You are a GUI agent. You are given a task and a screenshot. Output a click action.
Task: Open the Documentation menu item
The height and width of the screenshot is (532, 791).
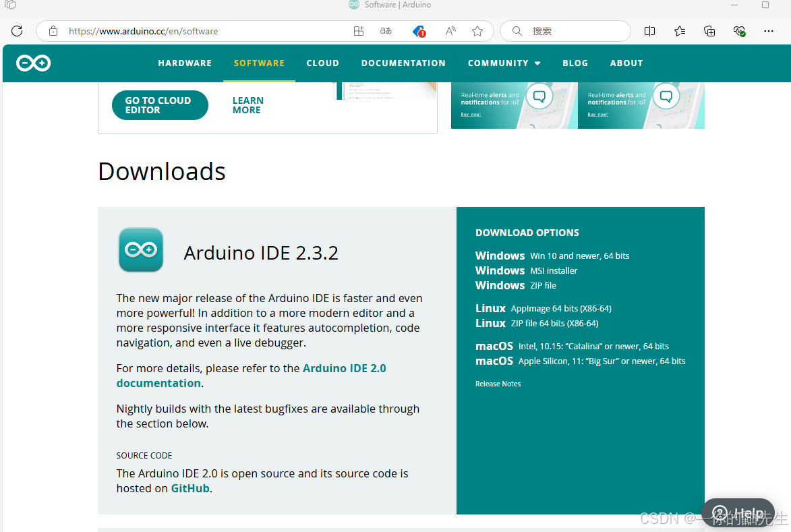(x=403, y=63)
